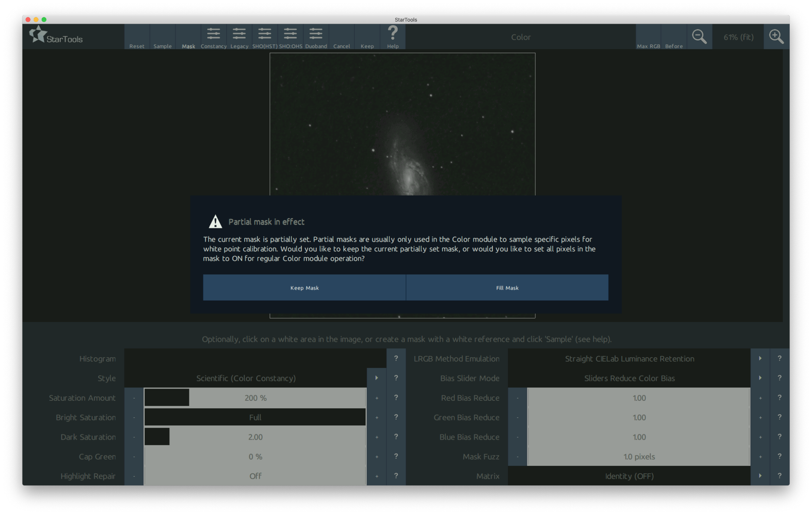Open help for Style
This screenshot has width=812, height=515.
[396, 378]
